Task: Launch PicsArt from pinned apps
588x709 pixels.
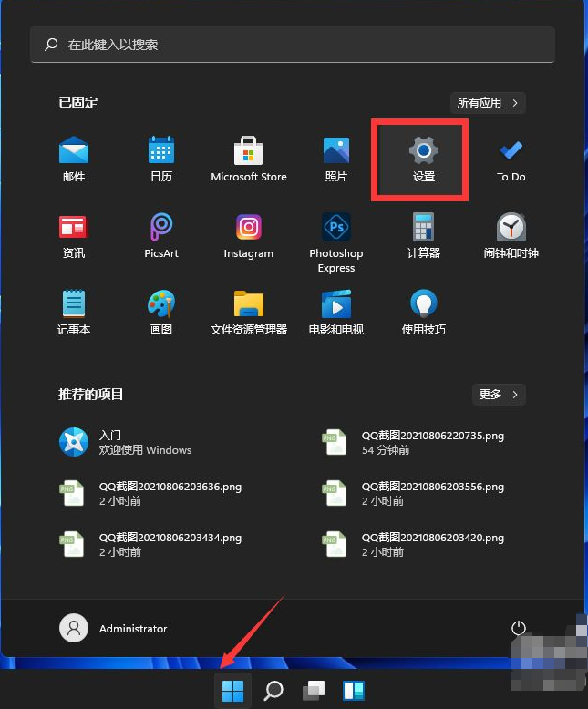Action: [x=161, y=236]
